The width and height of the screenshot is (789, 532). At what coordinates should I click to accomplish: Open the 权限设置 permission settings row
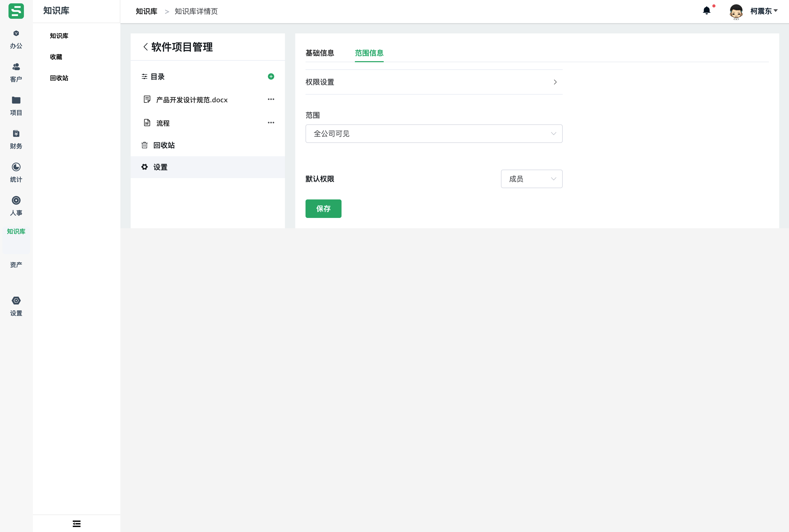coord(434,82)
